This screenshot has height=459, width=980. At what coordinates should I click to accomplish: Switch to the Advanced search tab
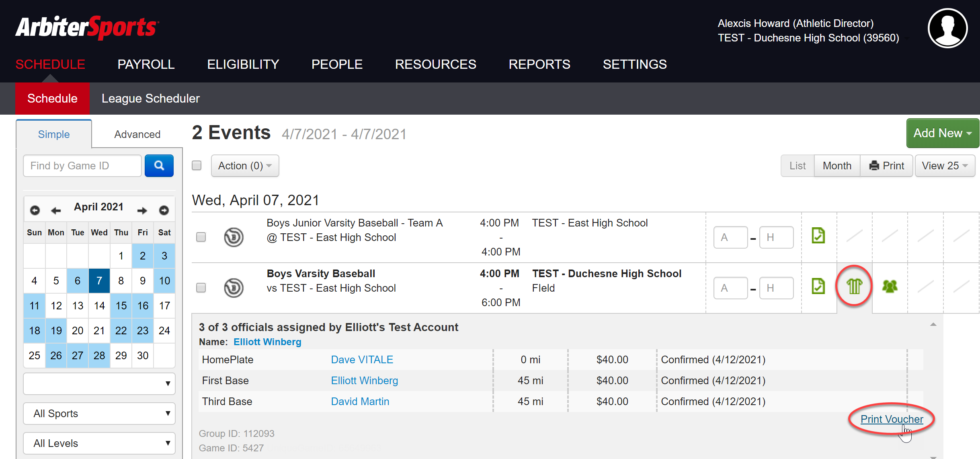coord(137,134)
